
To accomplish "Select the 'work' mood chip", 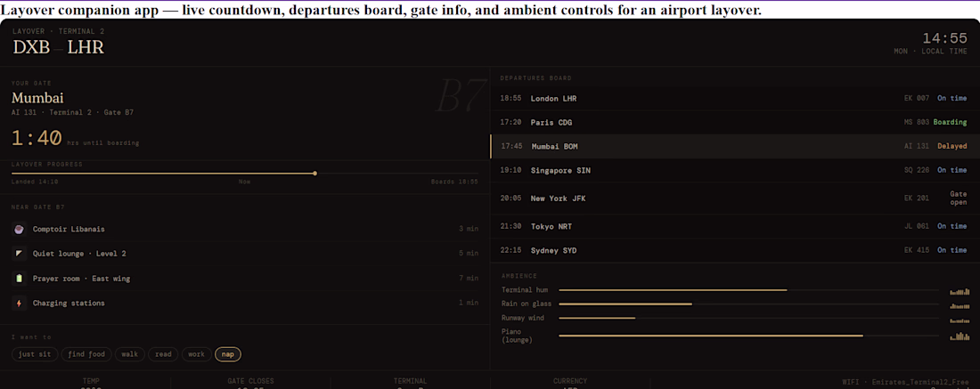I will (x=196, y=354).
